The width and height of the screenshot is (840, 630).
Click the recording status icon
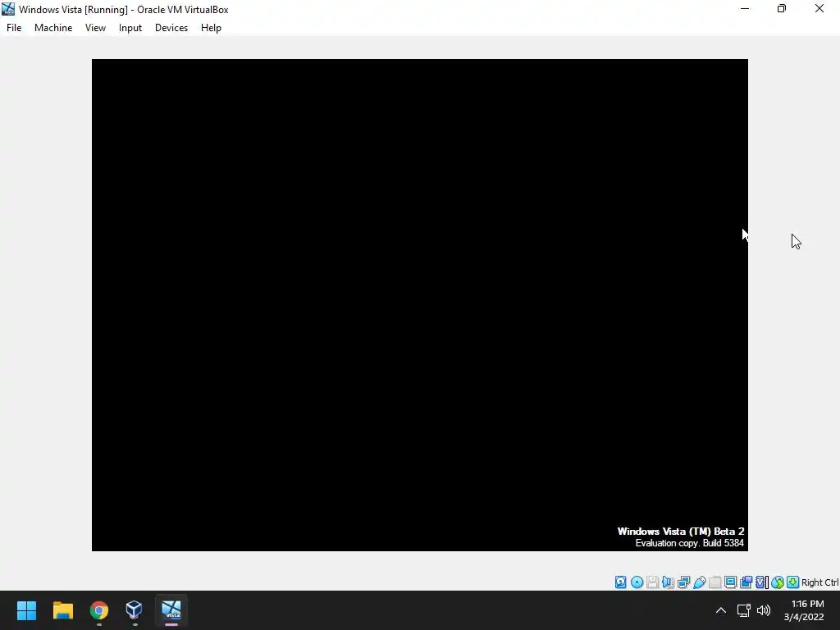tap(746, 582)
